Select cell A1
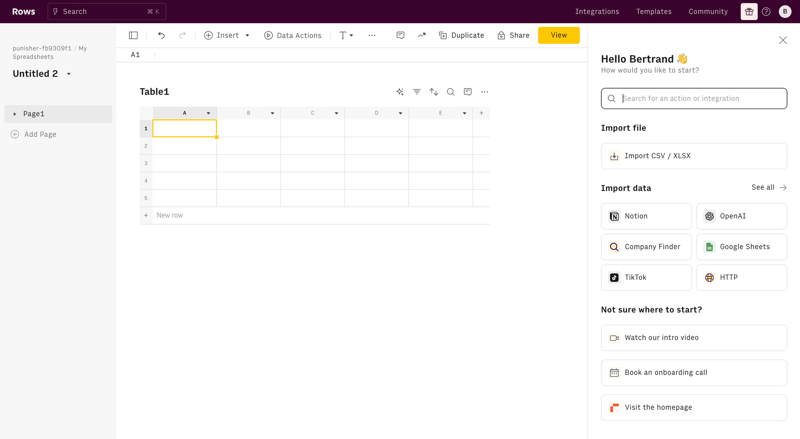 tap(185, 129)
